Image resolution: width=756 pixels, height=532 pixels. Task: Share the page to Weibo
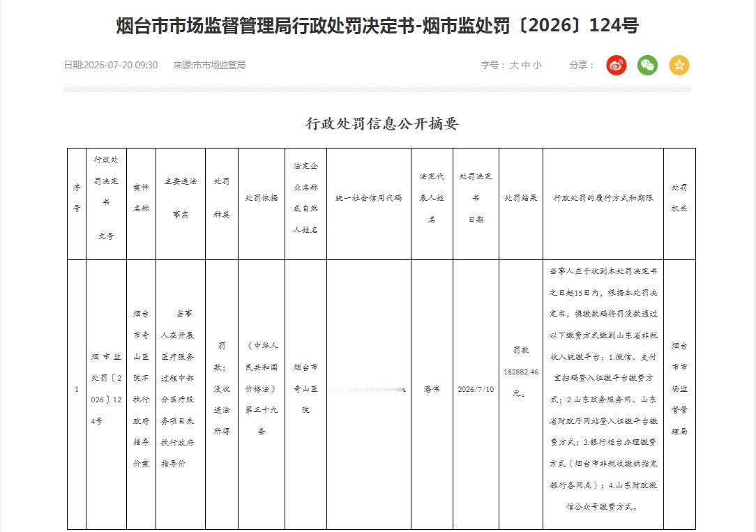pos(617,65)
